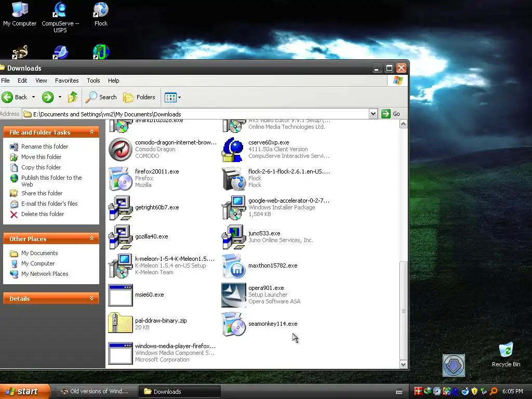Select the cserve60xp.exe CompuServe icon
532x399 pixels.
point(233,149)
